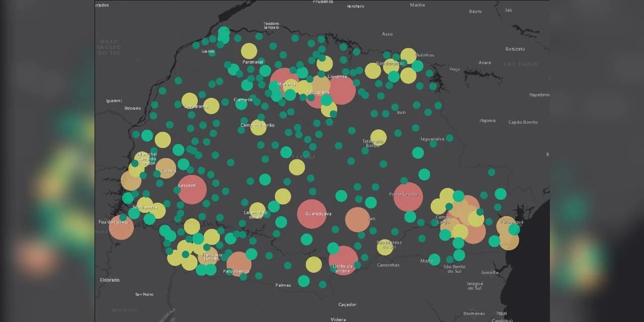Click the orange circle over Toledo
The image size is (644, 322).
tap(166, 168)
